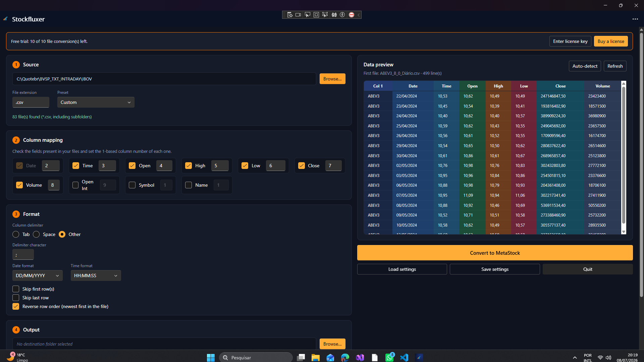This screenshot has height=362, width=644.
Task: Enable the Name column checkbox
Action: pos(189,185)
